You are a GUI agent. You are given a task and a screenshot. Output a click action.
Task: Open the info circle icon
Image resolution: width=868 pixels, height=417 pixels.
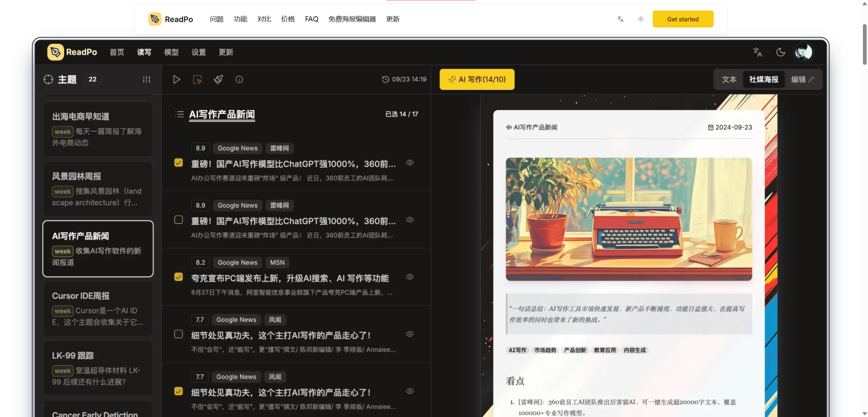pyautogui.click(x=239, y=79)
